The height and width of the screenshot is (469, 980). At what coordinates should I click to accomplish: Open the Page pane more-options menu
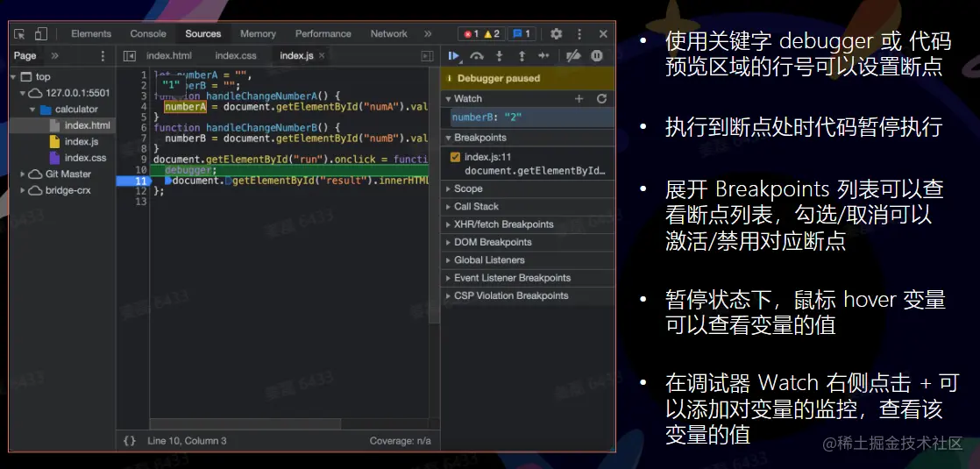[x=103, y=55]
